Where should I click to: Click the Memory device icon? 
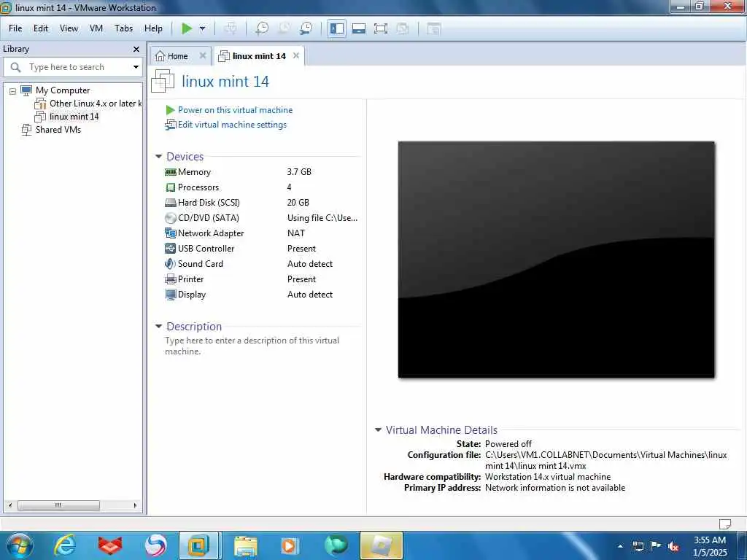tap(171, 172)
